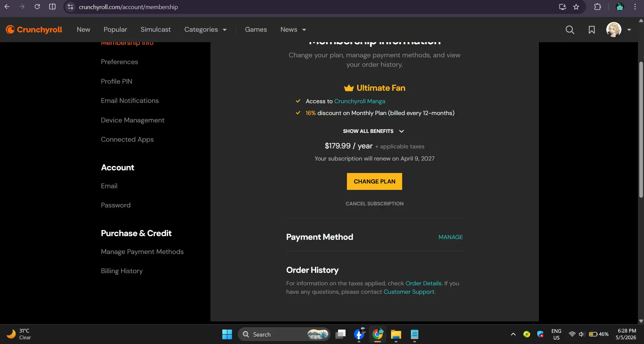The height and width of the screenshot is (344, 644).
Task: Open the clock and date panel
Action: (x=626, y=334)
